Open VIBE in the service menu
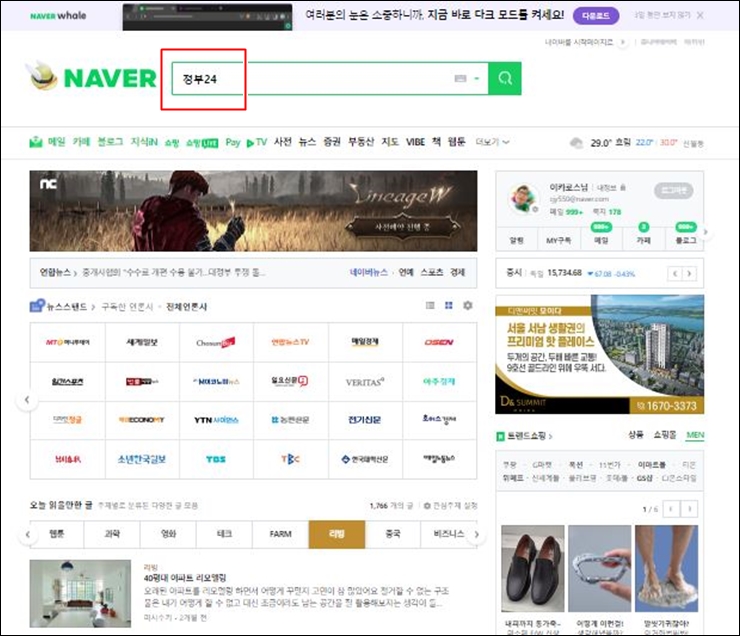740x636 pixels. coord(415,142)
